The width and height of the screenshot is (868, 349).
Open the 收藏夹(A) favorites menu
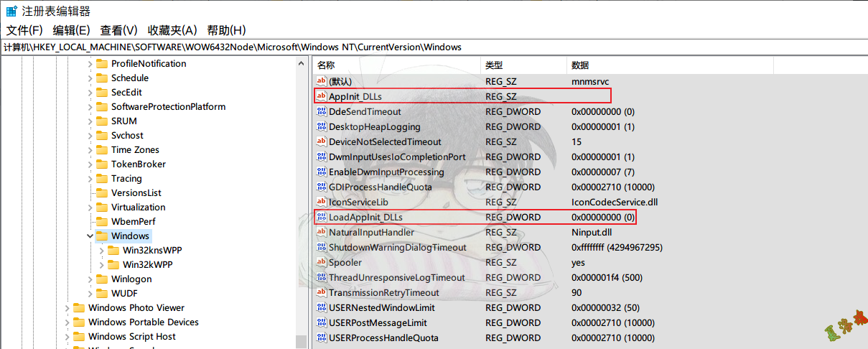(172, 30)
